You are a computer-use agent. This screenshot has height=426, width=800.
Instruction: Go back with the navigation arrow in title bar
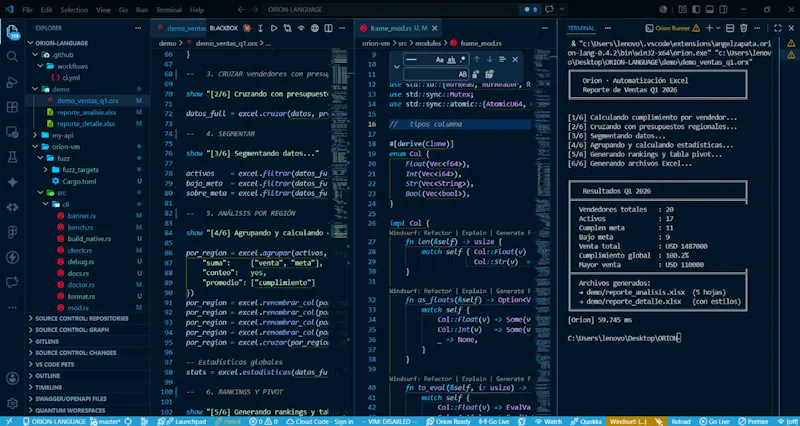pos(241,9)
